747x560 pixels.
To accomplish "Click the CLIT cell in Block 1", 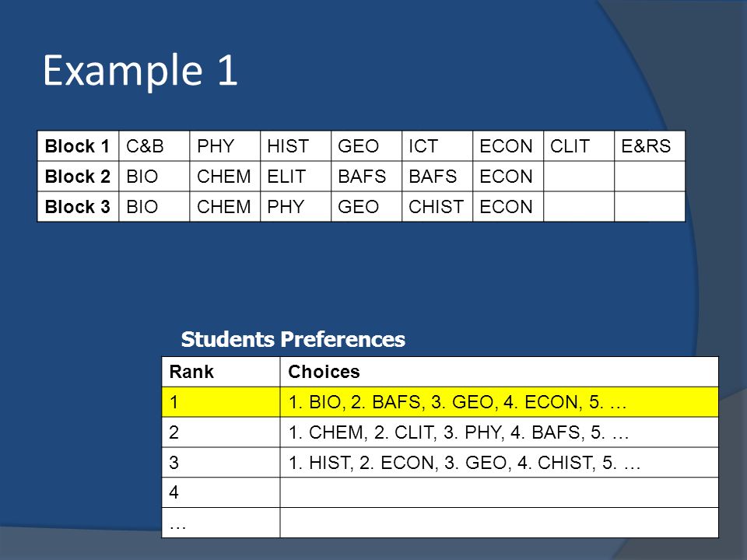I will 579,145.
